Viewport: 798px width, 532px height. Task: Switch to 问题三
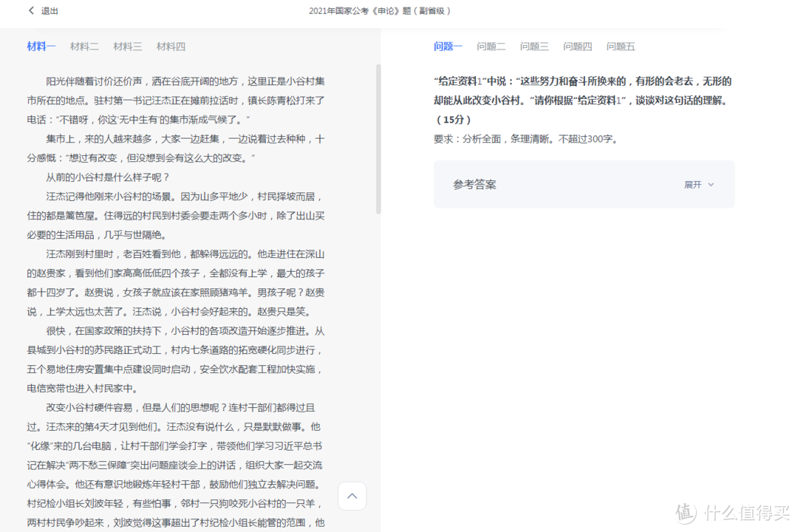[534, 46]
